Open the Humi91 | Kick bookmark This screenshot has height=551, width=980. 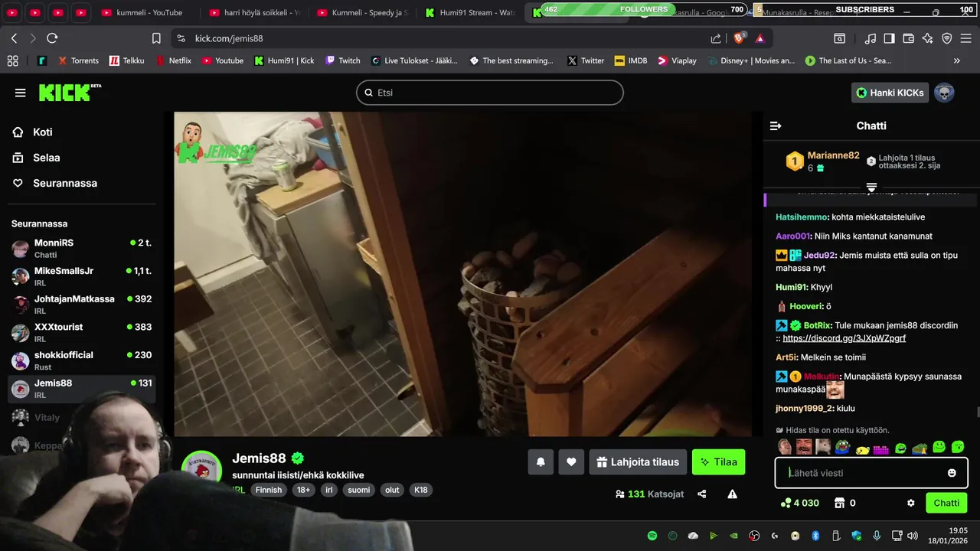[x=284, y=60]
